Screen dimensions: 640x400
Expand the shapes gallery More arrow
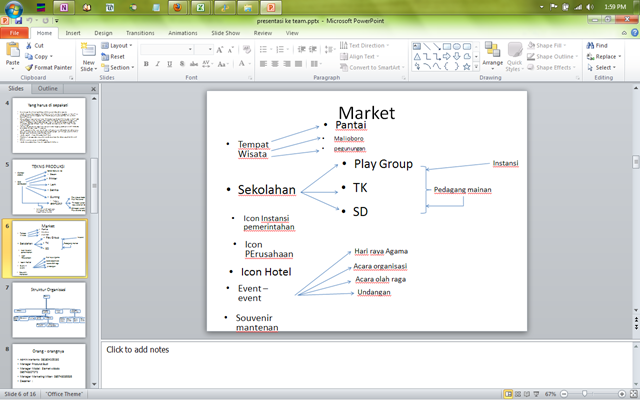[476, 67]
